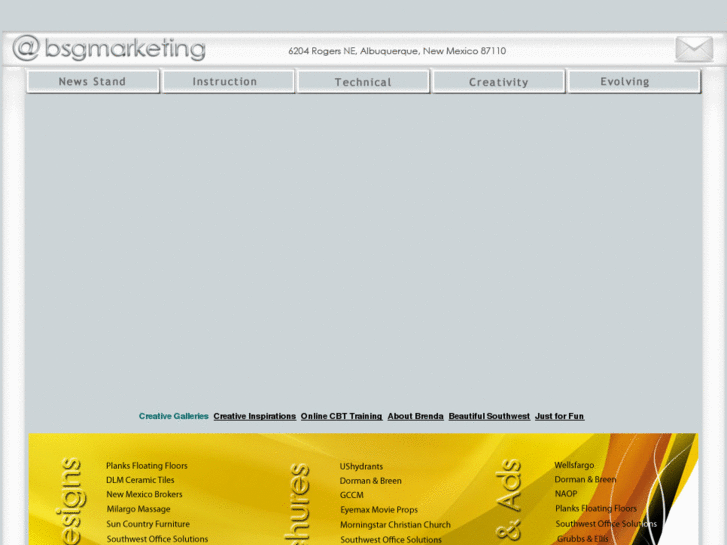Select Planks Floating Floors in the first column
The height and width of the screenshot is (545, 727).
pos(147,466)
